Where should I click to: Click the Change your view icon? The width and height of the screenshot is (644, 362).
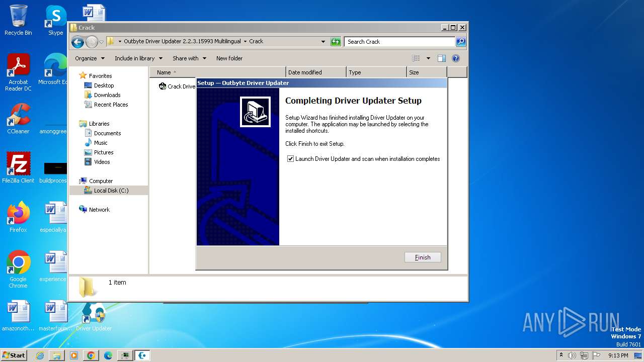coord(416,58)
